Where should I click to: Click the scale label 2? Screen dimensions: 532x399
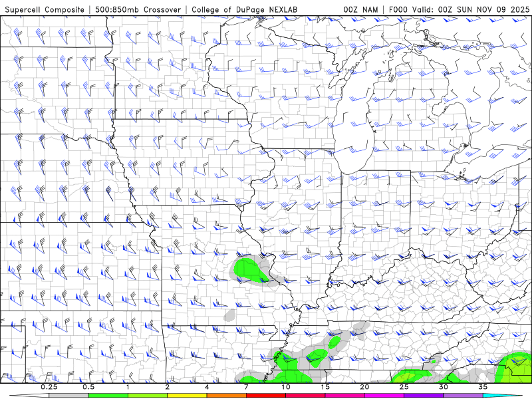(168, 387)
